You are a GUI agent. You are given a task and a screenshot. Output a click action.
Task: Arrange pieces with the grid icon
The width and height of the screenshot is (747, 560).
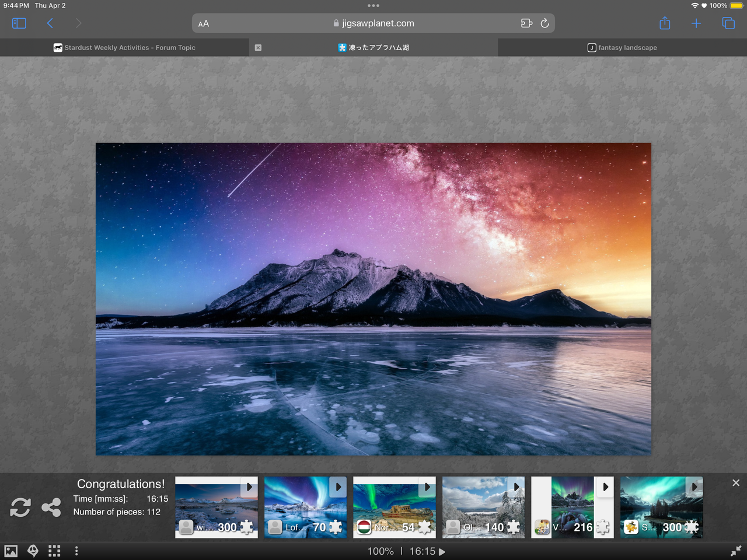(54, 551)
